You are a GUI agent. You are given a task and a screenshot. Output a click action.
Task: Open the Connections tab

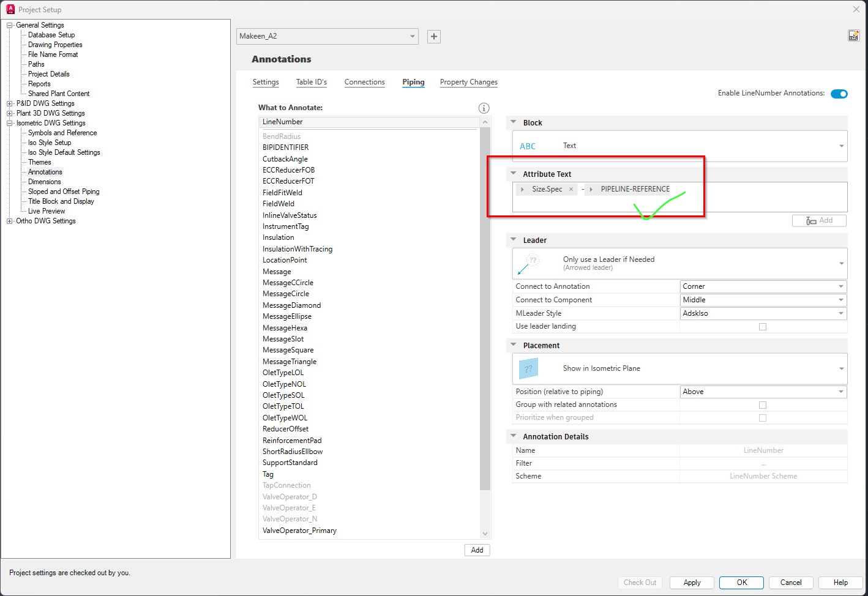364,82
